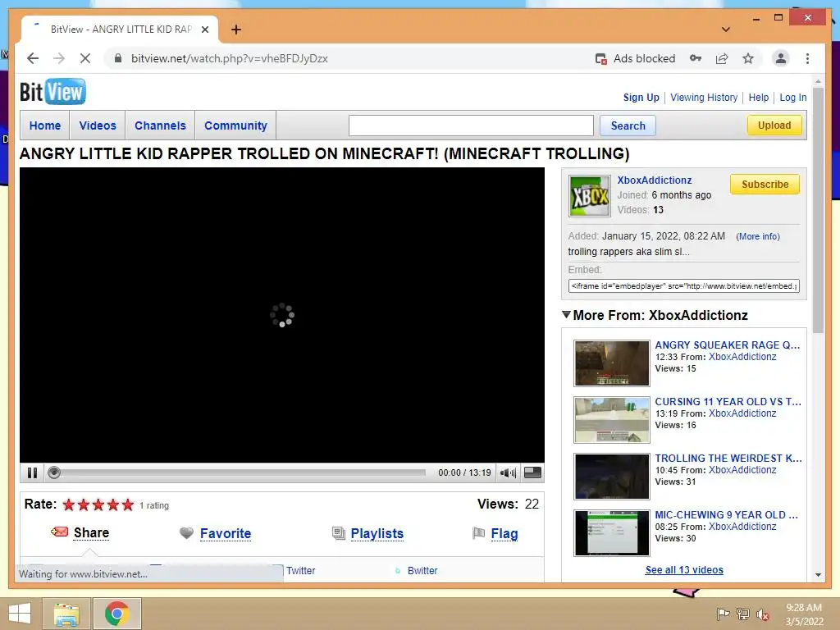
Task: Click the Twitter share link
Action: [x=300, y=571]
